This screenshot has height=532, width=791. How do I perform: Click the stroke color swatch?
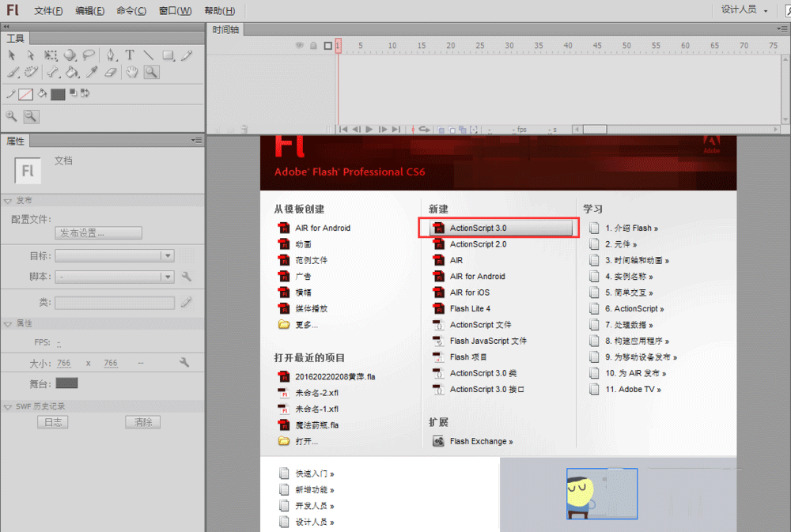click(x=26, y=94)
